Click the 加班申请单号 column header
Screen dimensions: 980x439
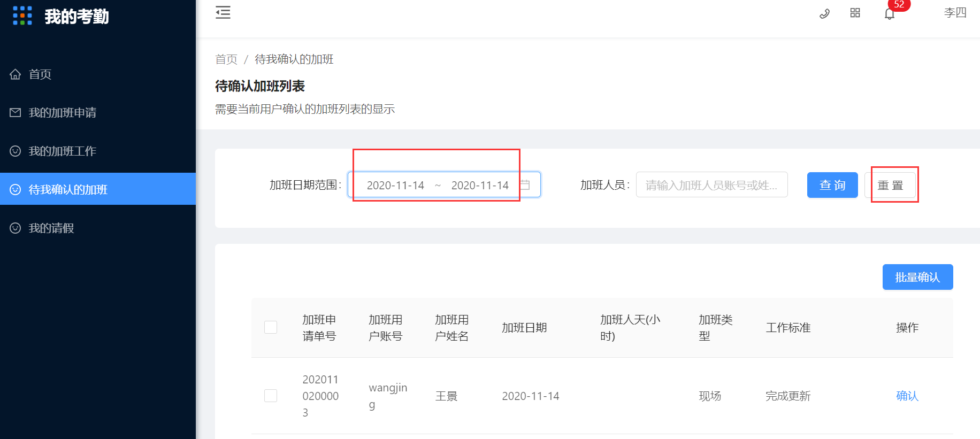click(x=319, y=328)
